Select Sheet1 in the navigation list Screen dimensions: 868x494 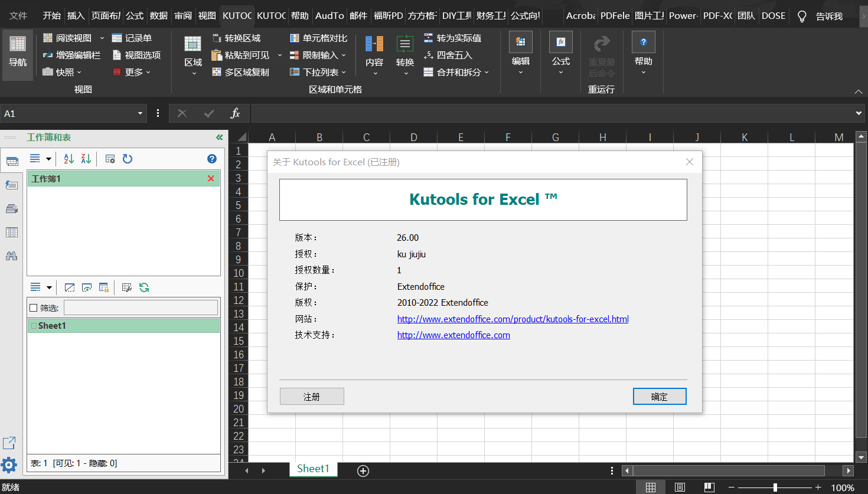[x=124, y=326]
